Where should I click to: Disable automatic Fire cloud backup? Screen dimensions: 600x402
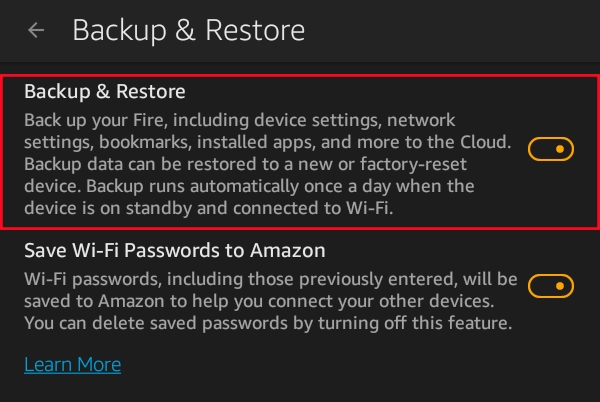tap(550, 149)
